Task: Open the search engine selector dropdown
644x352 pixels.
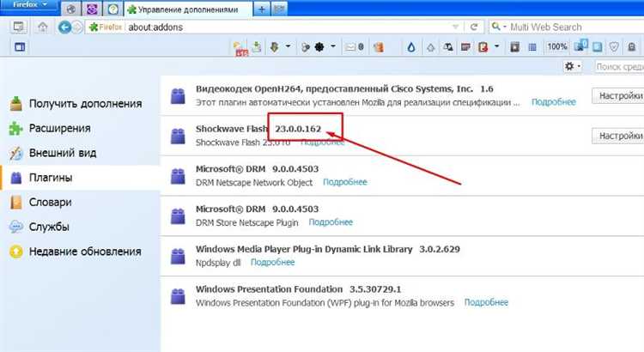Action: [499, 27]
